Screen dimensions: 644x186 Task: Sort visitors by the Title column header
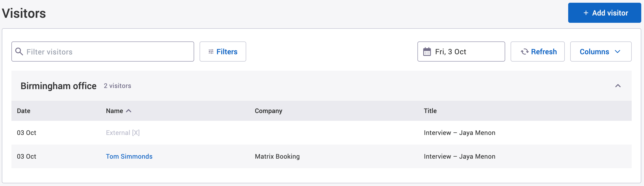click(430, 111)
